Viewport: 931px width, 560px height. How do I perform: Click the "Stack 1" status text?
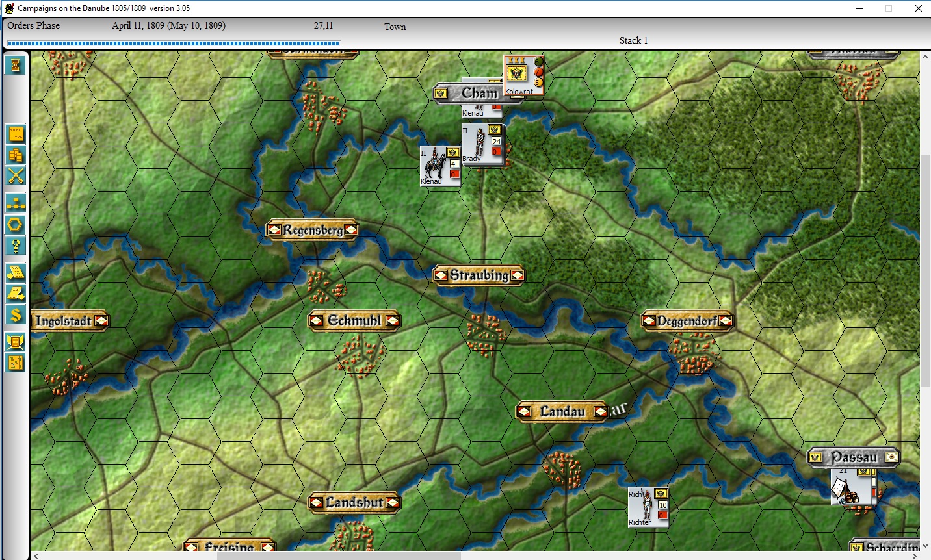click(633, 40)
